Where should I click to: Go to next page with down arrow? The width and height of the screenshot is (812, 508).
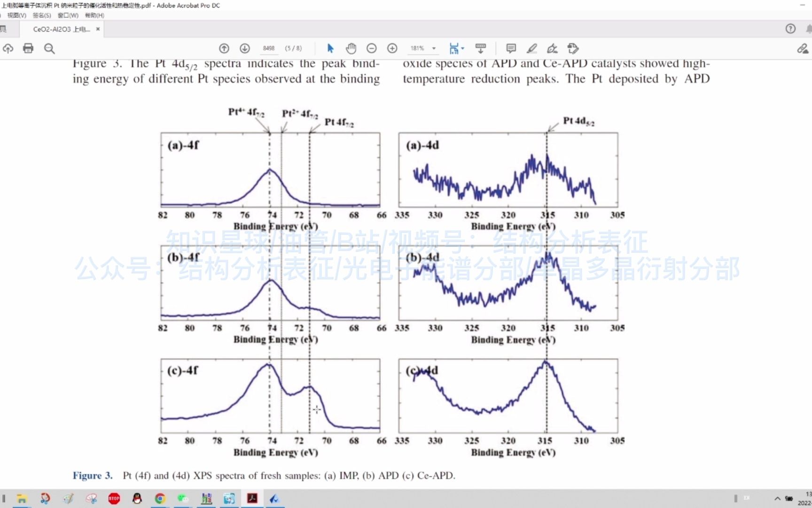245,48
